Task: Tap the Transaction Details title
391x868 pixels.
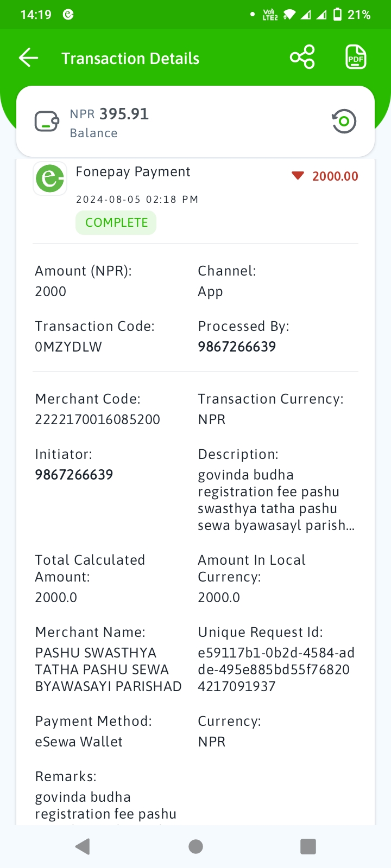Action: click(130, 59)
